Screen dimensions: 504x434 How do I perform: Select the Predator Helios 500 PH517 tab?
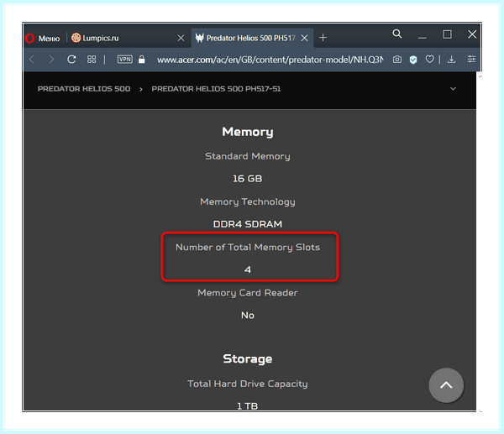[253, 38]
